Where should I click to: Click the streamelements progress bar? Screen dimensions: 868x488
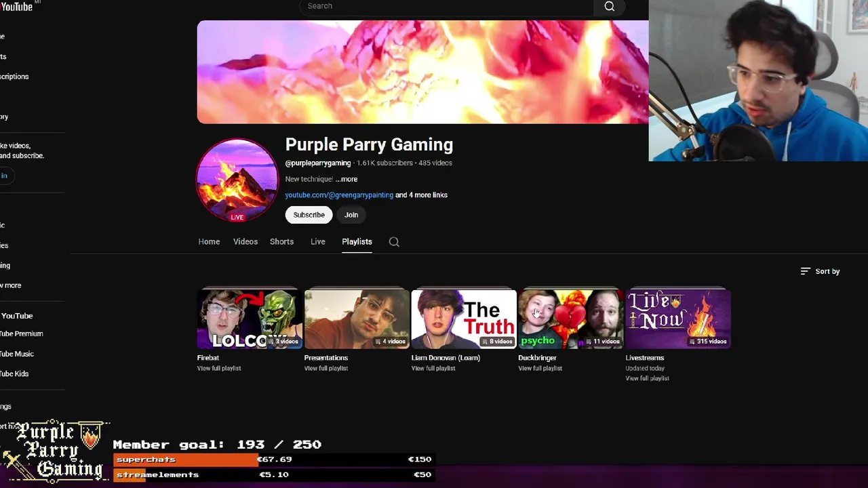(x=273, y=474)
